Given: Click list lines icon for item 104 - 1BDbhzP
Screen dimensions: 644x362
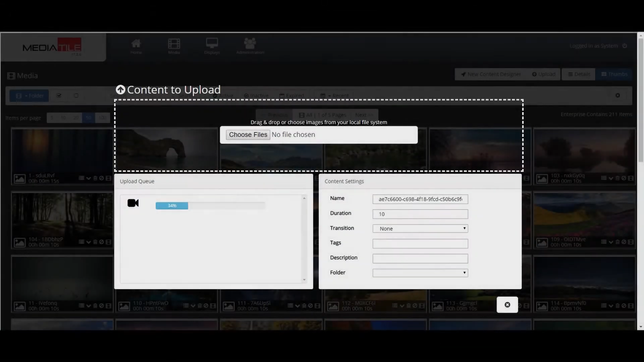Looking at the screenshot, I should (82, 242).
